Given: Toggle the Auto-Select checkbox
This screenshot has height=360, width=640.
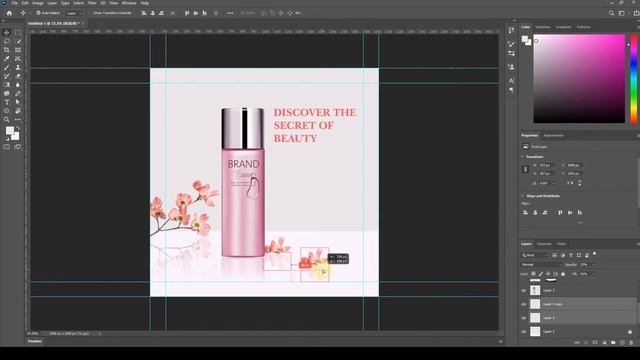Looking at the screenshot, I should [38, 13].
